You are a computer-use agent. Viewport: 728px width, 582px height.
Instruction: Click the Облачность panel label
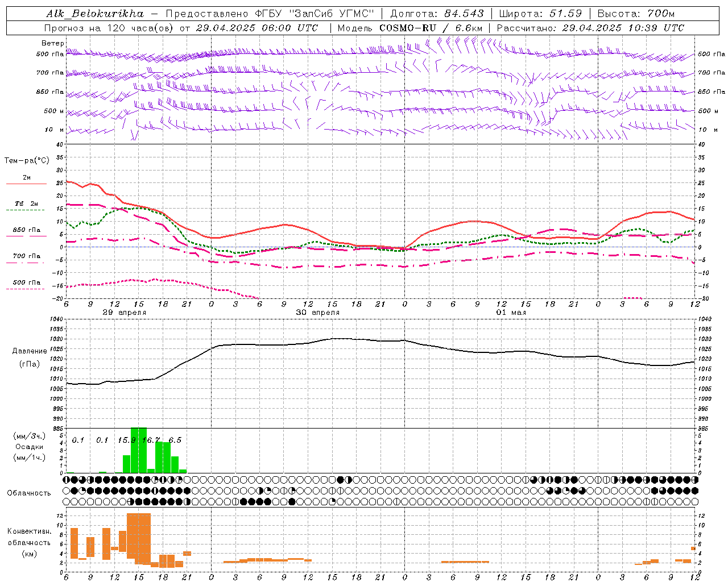29,493
